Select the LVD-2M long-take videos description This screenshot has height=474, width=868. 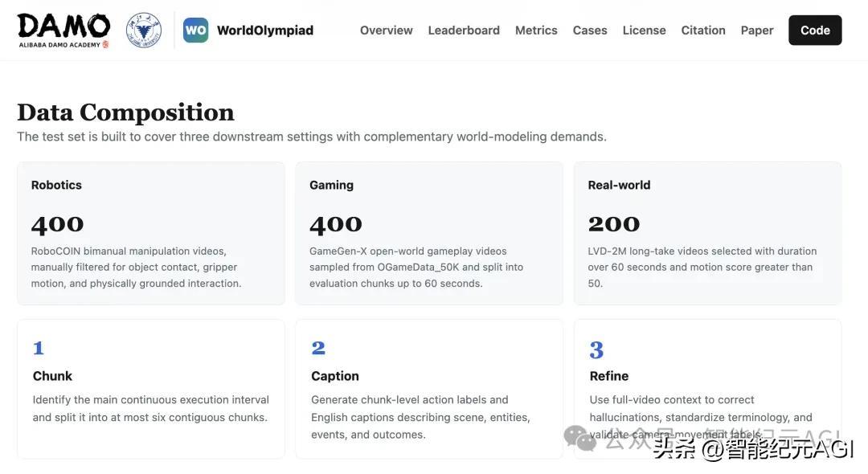coord(702,268)
